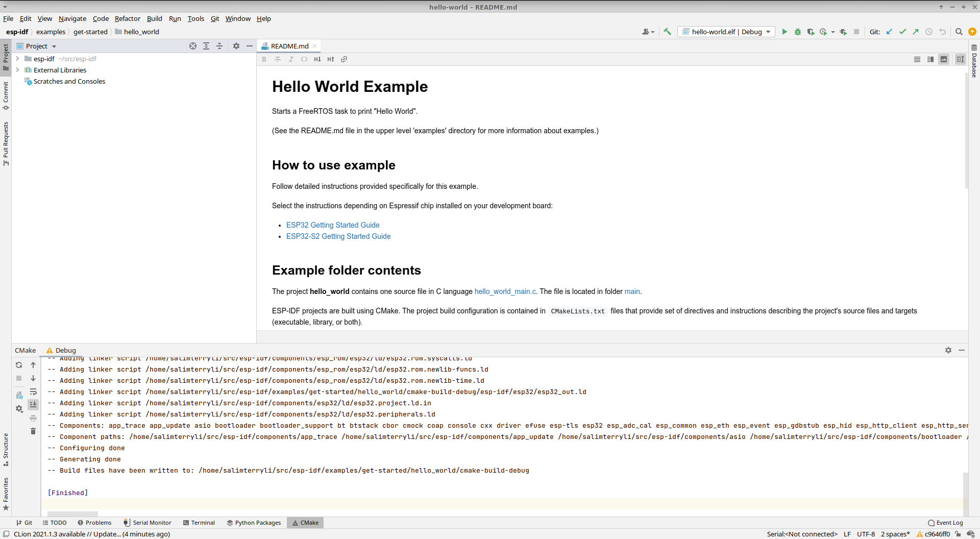The height and width of the screenshot is (539, 980).
Task: Open the Tools menu
Action: point(196,18)
